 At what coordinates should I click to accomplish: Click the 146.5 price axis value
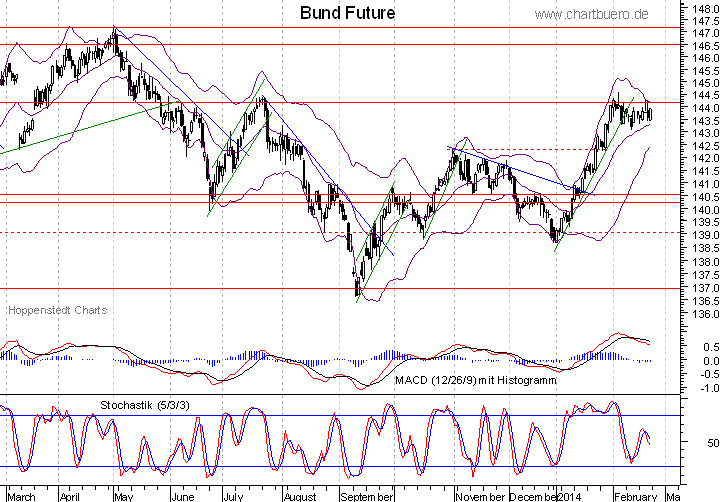pos(706,46)
